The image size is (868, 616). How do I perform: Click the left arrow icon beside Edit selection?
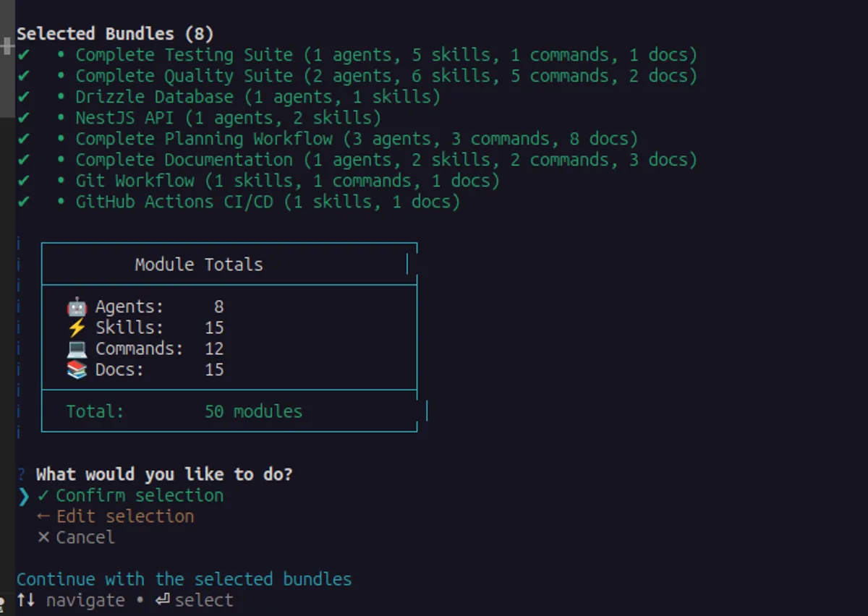pyautogui.click(x=42, y=516)
